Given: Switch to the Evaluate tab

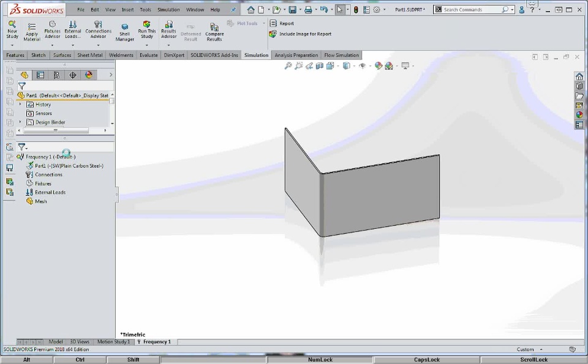Looking at the screenshot, I should click(x=148, y=55).
